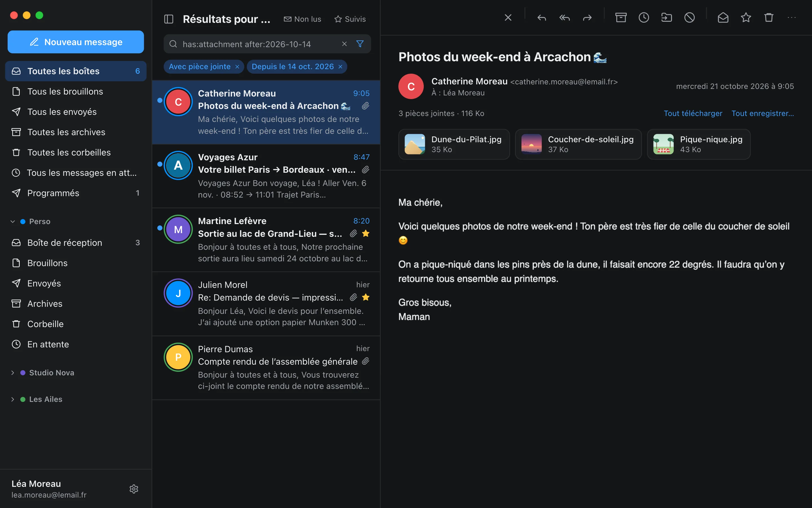812x508 pixels.
Task: Expand the Studio Nova account
Action: [13, 373]
